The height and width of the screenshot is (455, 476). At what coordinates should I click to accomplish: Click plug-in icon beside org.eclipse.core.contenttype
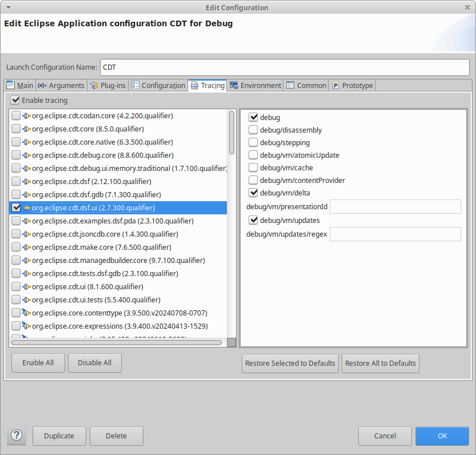point(26,313)
